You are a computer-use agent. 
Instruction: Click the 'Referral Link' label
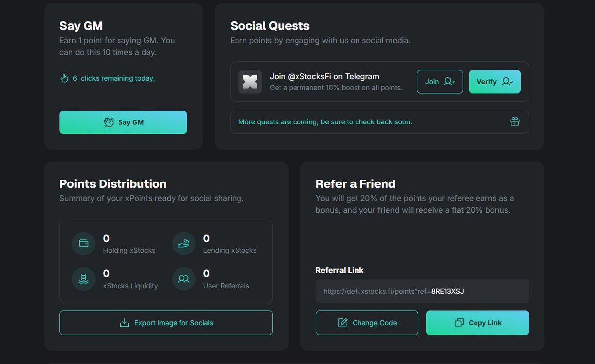coord(340,270)
